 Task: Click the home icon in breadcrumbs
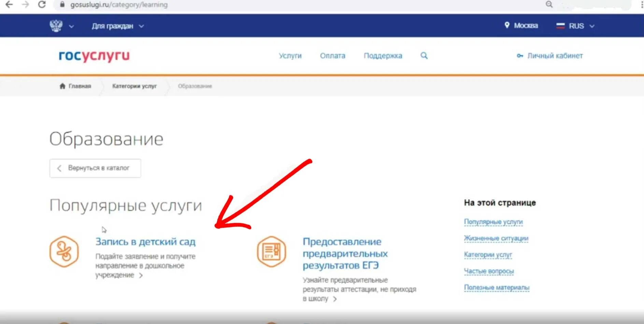point(62,86)
